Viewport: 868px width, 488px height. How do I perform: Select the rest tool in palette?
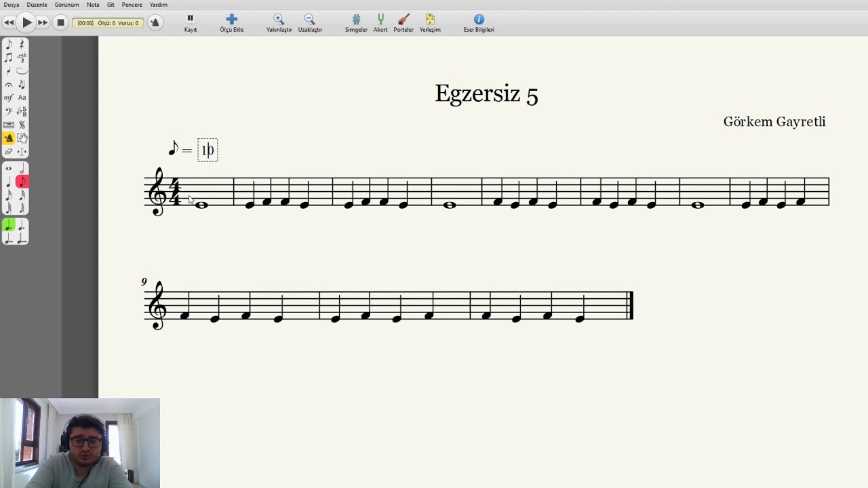tap(22, 44)
